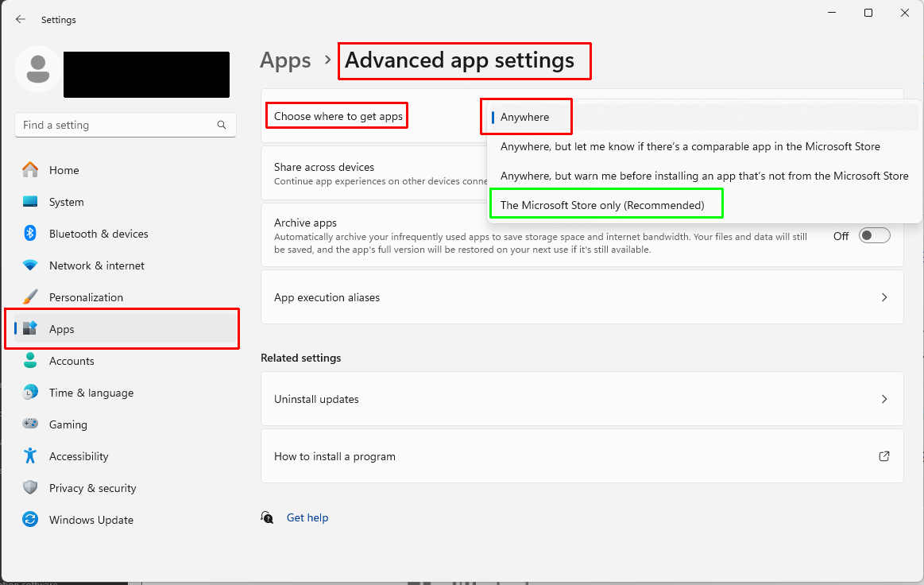
Task: Open the external link icon for How to install a program
Action: coord(884,456)
